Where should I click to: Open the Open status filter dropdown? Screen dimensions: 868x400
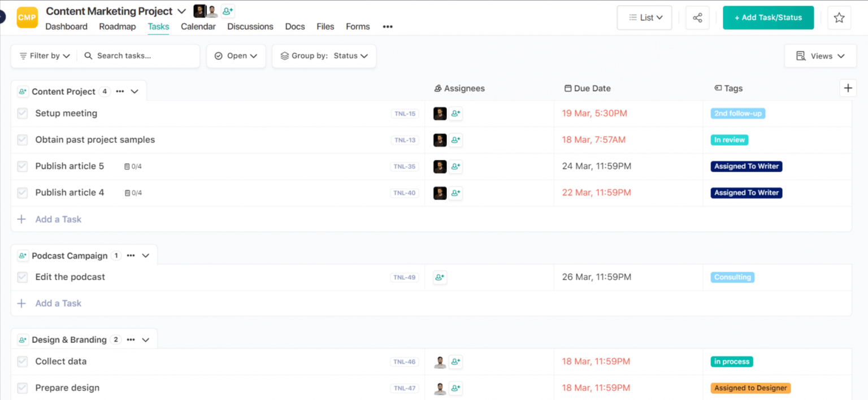236,56
